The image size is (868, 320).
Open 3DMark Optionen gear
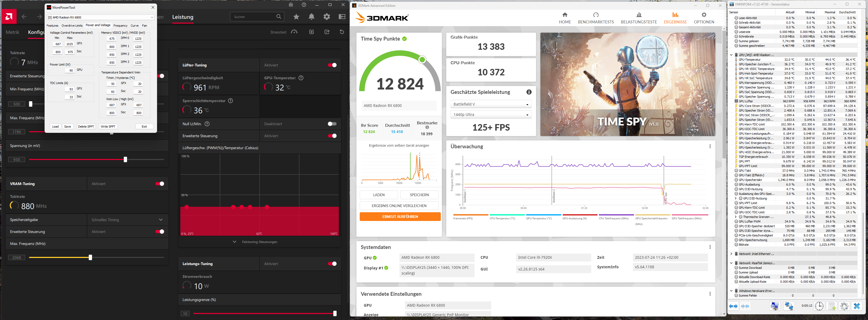(x=704, y=15)
